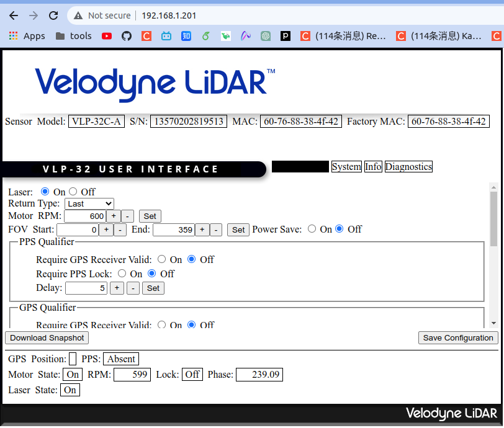This screenshot has height=428, width=504.
Task: Click the Velodyne LiDAR header logo
Action: (155, 84)
